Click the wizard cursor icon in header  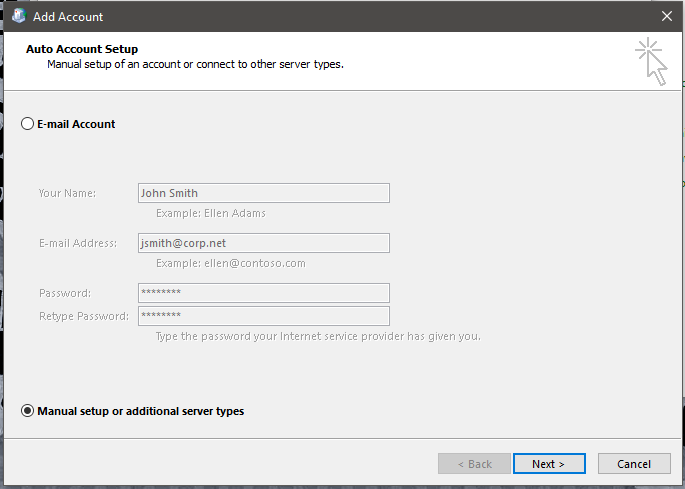[651, 62]
